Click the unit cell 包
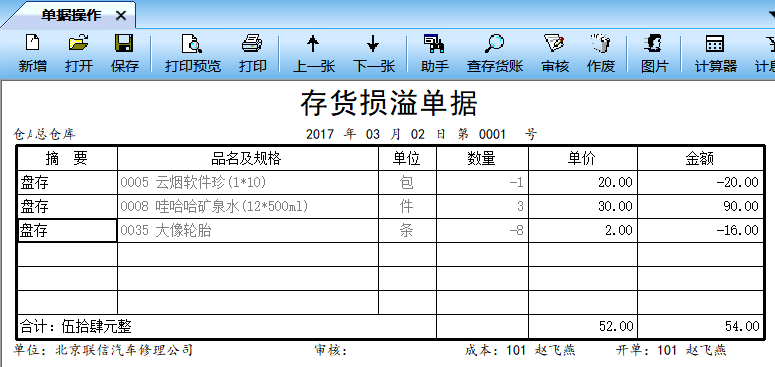The image size is (775, 367). point(407,183)
